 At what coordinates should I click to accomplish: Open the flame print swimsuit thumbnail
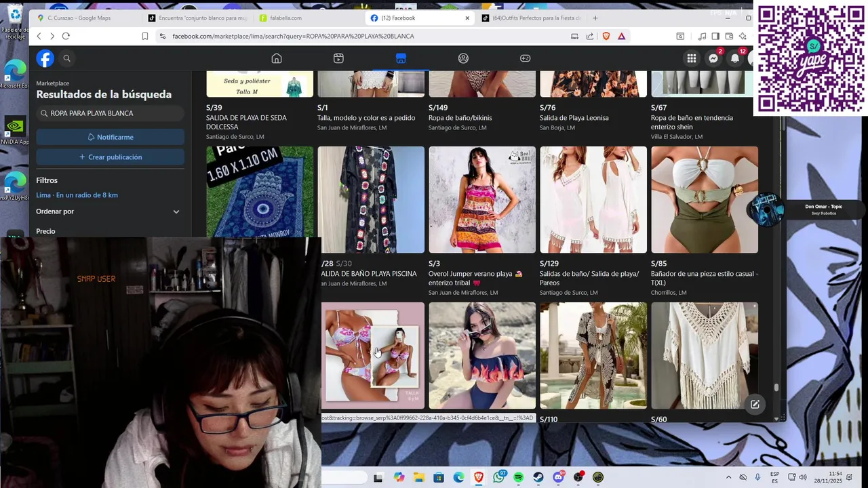[482, 356]
